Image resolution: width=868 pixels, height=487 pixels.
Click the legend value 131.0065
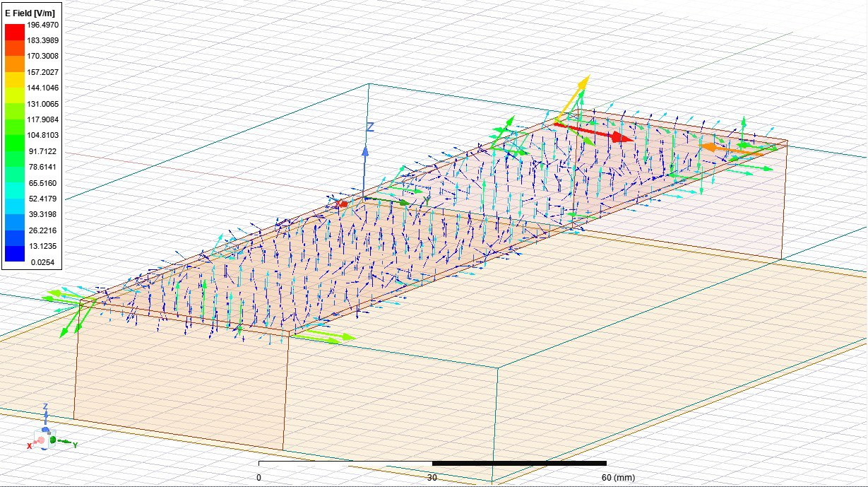43,103
